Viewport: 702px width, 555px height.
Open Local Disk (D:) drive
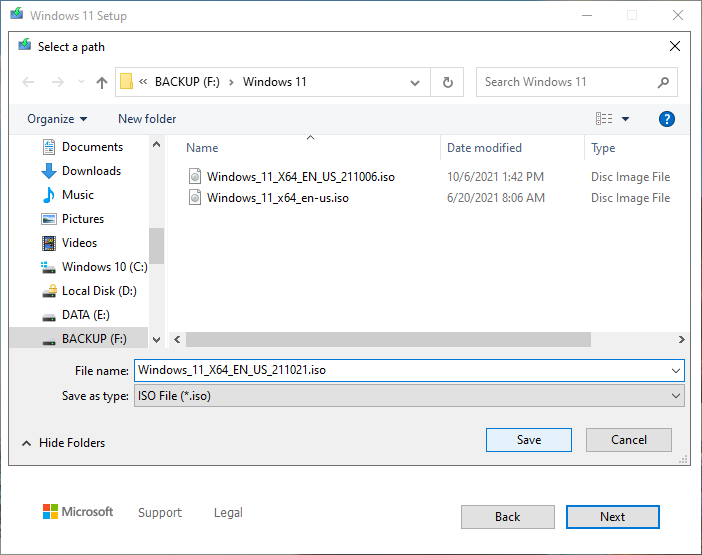click(99, 291)
